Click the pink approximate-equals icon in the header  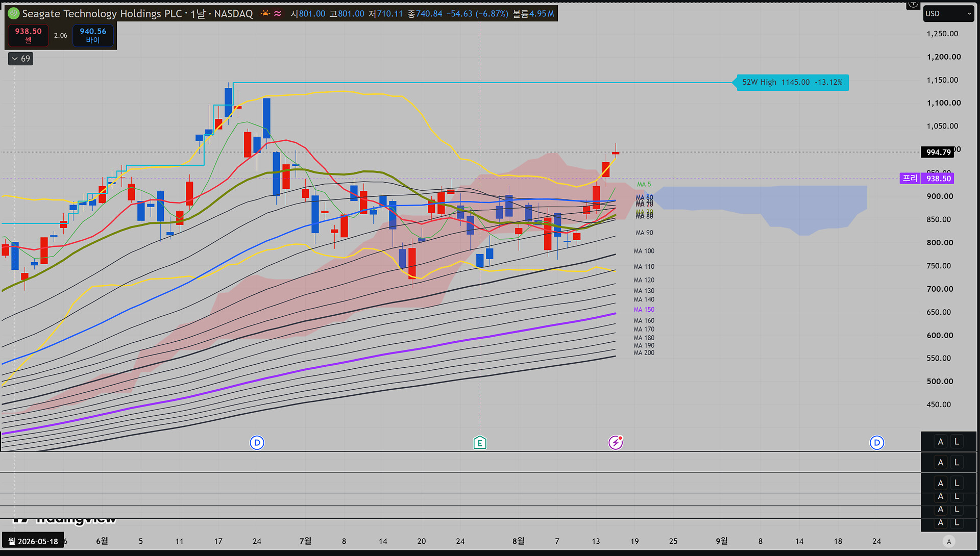coord(278,14)
